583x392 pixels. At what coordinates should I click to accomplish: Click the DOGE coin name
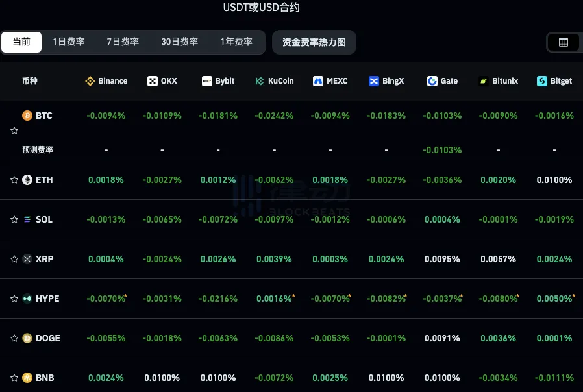point(48,339)
